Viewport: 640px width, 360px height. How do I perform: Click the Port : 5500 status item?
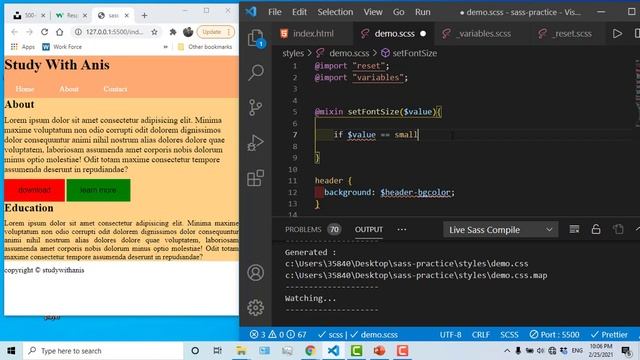554,335
